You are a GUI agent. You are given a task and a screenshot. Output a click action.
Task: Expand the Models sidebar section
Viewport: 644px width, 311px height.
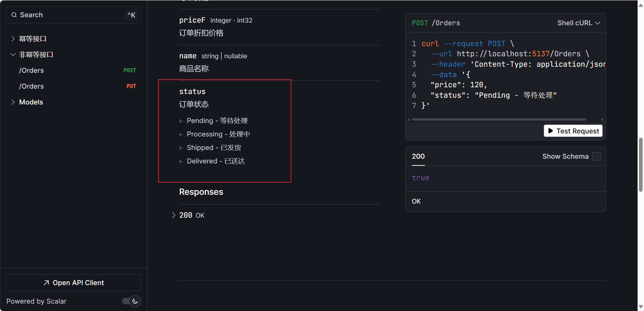click(13, 102)
